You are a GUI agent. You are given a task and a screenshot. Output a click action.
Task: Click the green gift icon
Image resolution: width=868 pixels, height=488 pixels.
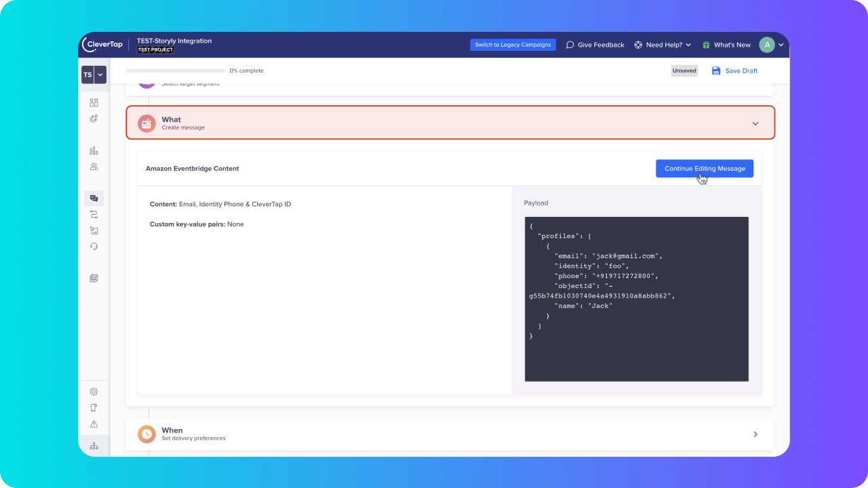coord(706,45)
